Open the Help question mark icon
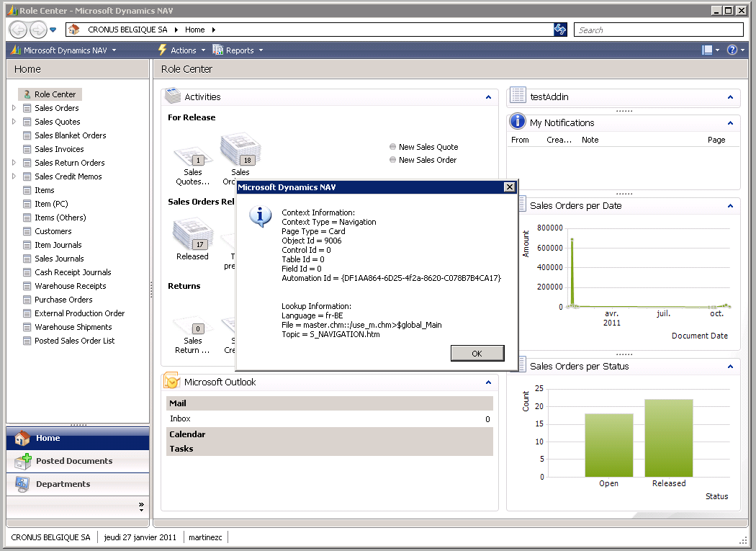This screenshot has width=756, height=551. click(732, 50)
